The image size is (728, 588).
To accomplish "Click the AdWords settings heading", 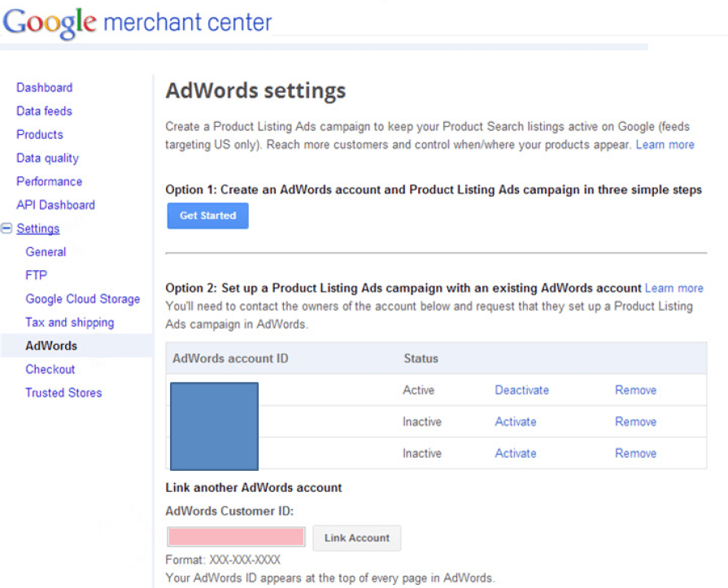I will 256,91.
